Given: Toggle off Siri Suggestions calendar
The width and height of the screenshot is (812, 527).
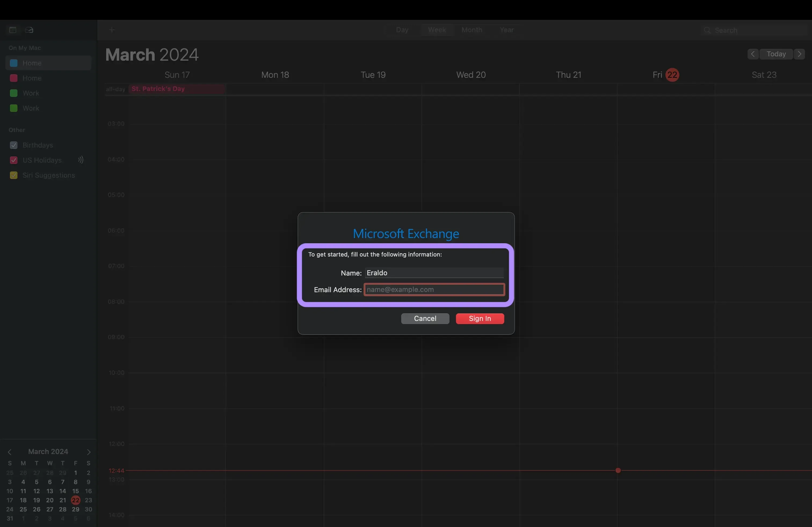Looking at the screenshot, I should tap(14, 175).
